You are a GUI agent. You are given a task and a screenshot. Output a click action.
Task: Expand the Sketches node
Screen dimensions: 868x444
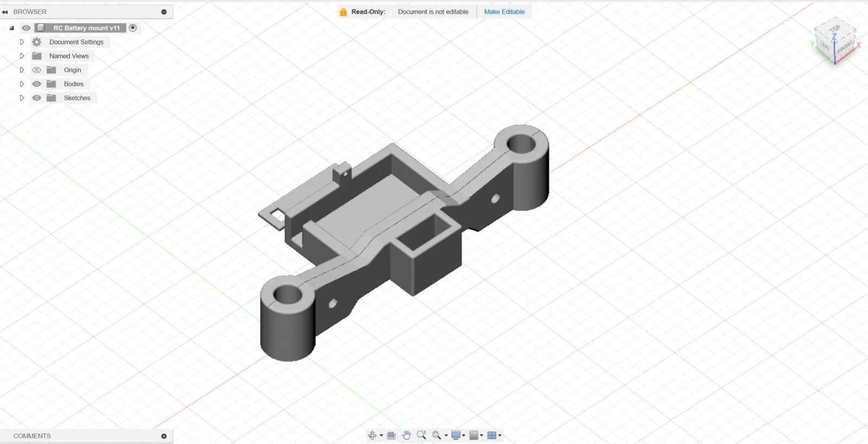point(22,98)
